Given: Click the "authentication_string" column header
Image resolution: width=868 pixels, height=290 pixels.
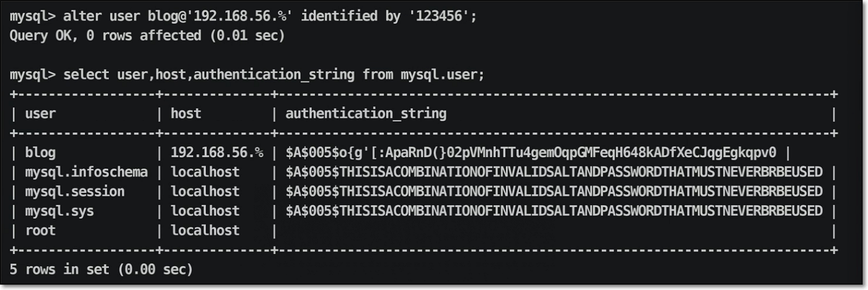Looking at the screenshot, I should pyautogui.click(x=365, y=114).
